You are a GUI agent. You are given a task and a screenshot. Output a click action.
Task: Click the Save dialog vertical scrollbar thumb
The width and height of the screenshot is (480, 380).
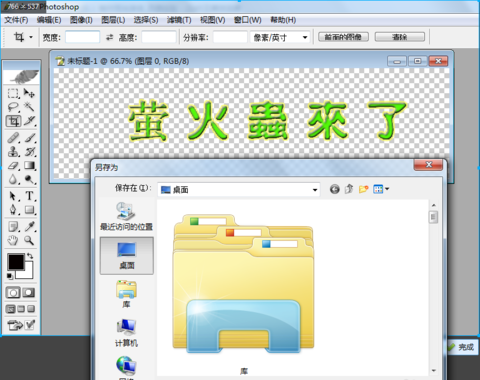click(433, 217)
